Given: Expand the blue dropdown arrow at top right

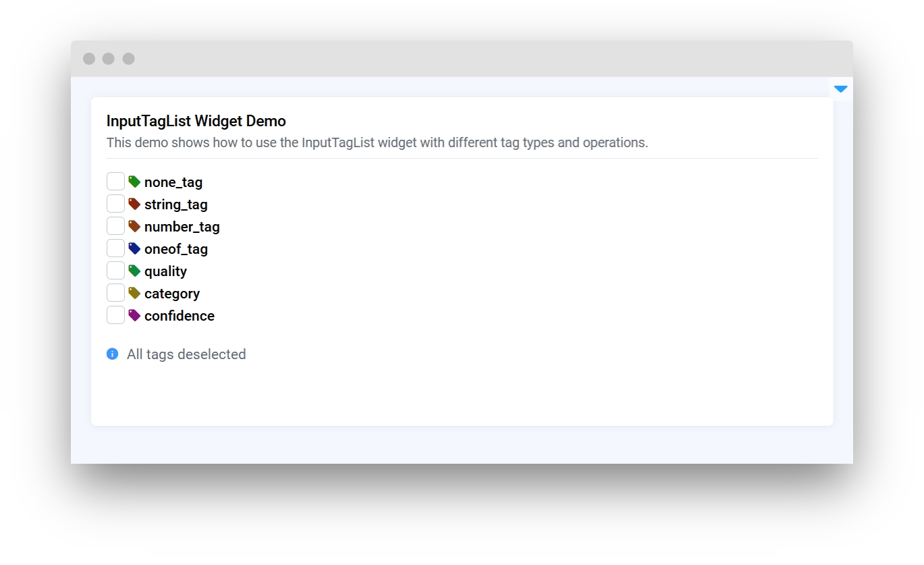Looking at the screenshot, I should 840,89.
